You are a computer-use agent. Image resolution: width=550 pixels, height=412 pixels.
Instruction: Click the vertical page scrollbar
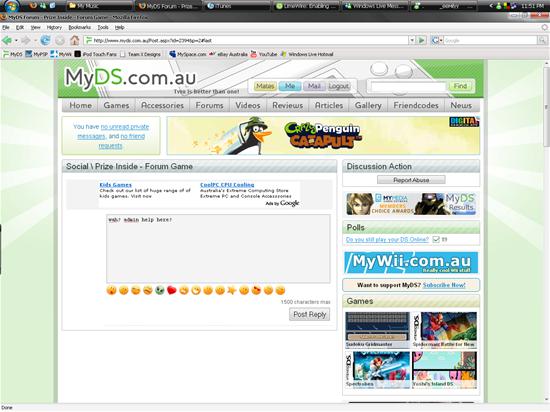(546, 231)
